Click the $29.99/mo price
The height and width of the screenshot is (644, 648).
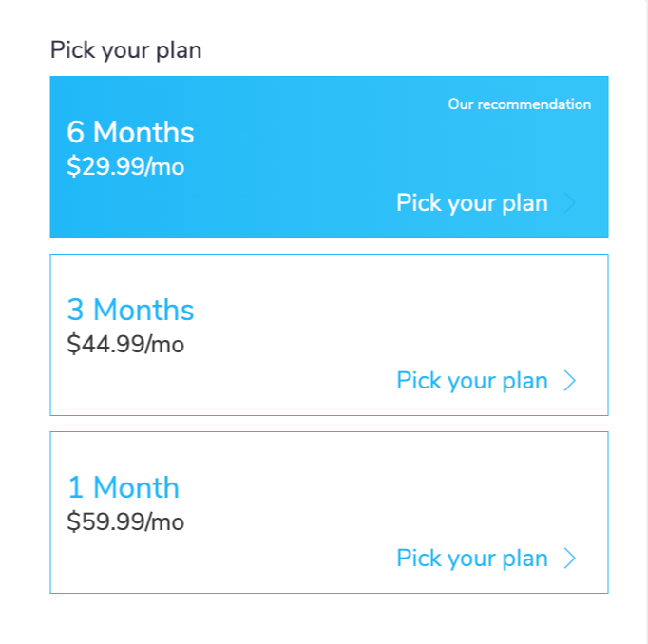[x=125, y=167]
